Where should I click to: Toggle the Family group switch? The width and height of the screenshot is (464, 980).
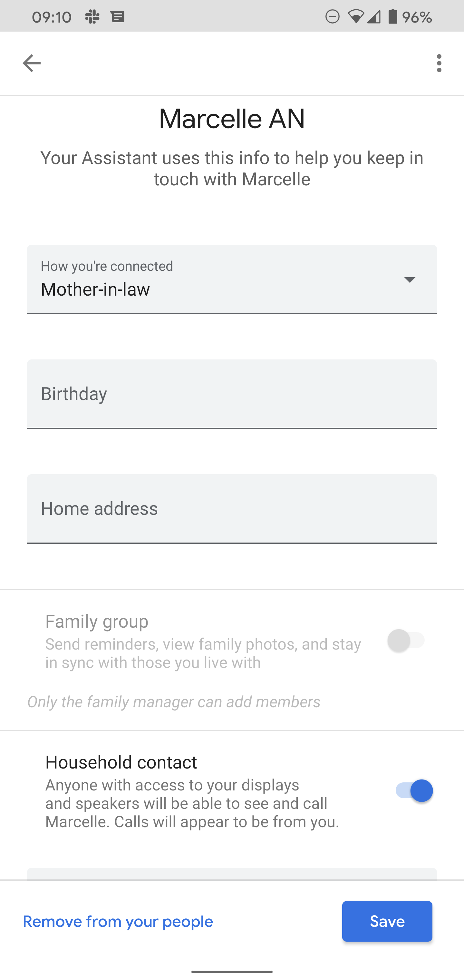[406, 641]
